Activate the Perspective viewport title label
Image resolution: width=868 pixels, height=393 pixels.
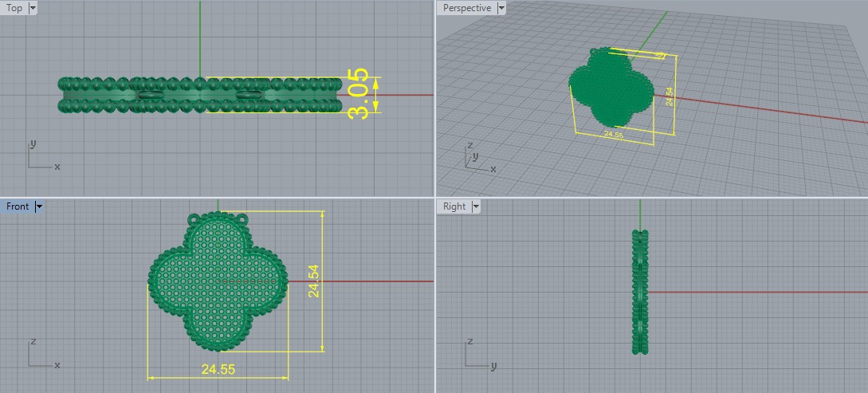point(466,8)
